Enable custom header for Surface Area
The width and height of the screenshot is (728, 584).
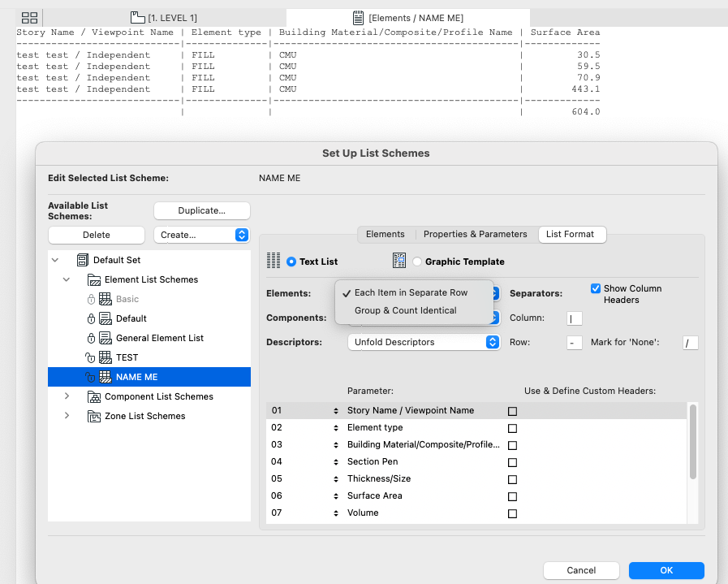click(513, 496)
